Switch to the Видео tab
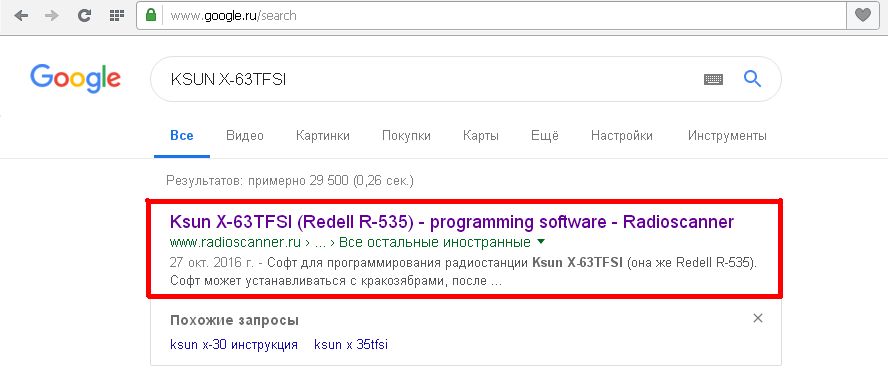This screenshot has width=888, height=382. tap(245, 136)
